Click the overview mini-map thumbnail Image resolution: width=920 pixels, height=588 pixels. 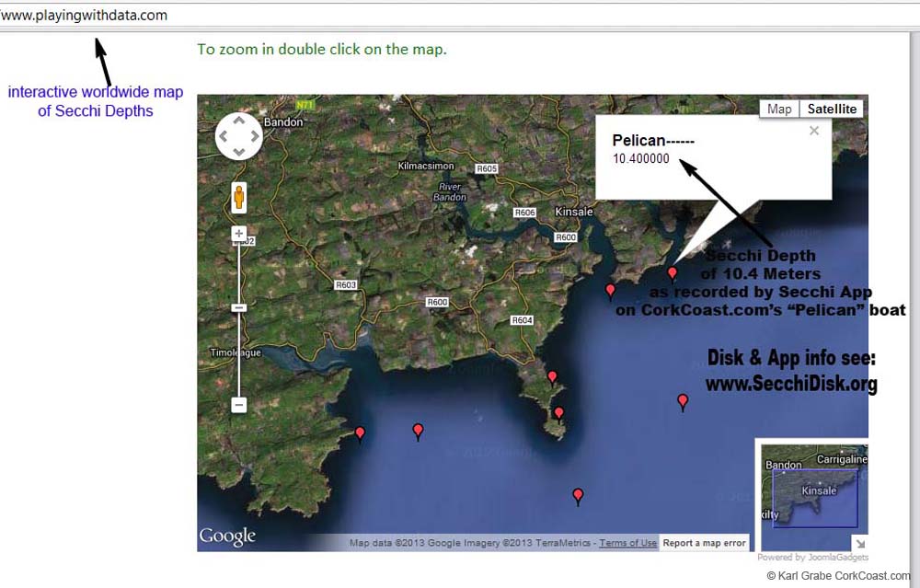coord(810,494)
